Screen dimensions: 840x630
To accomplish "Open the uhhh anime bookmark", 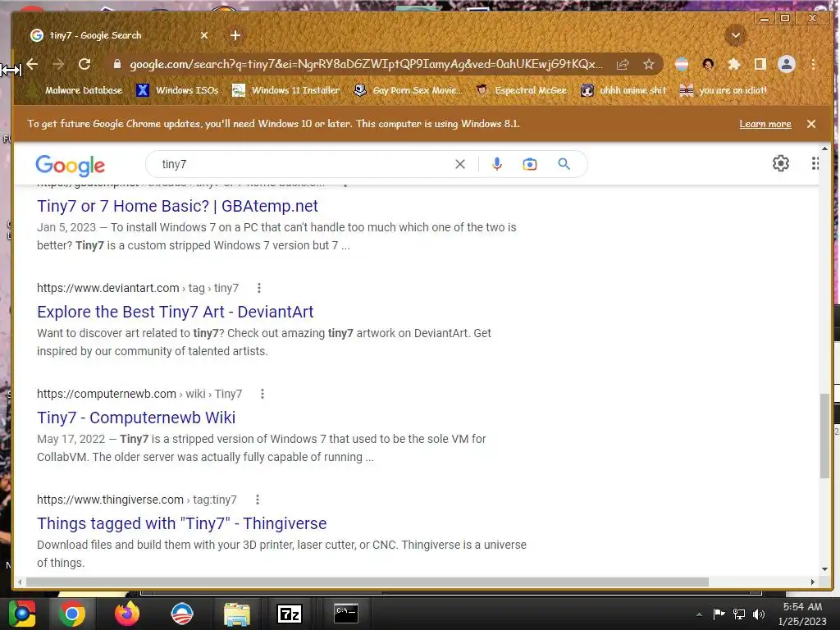I will (x=624, y=90).
